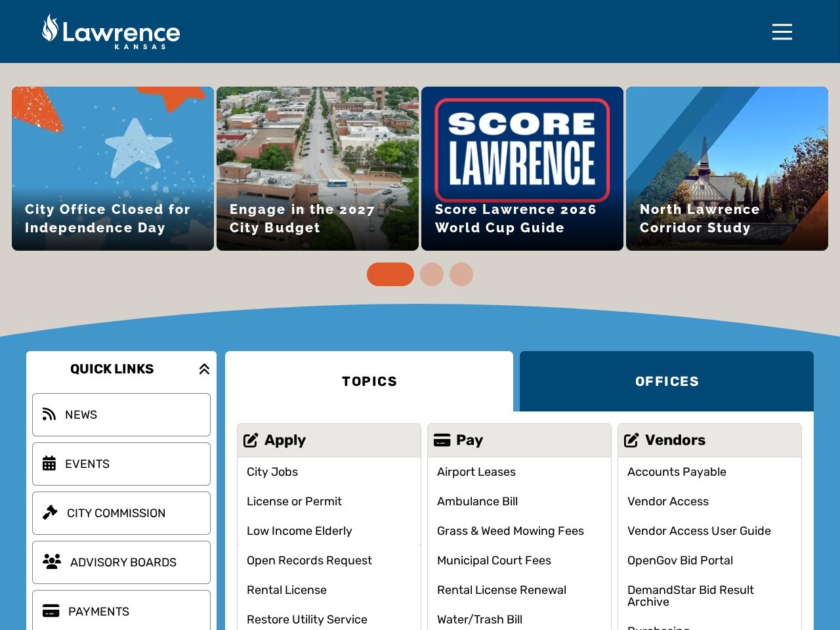
Task: Click the credit card icon beside Payments
Action: click(51, 611)
